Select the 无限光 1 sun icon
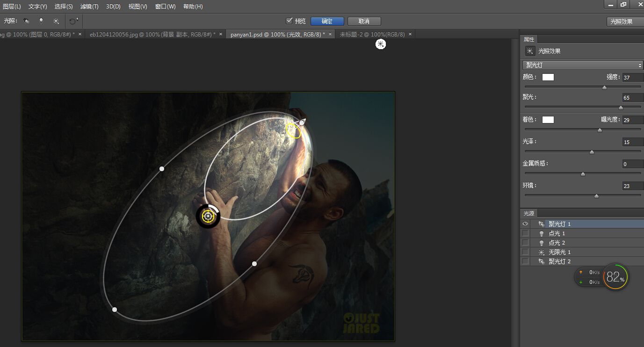Image resolution: width=644 pixels, height=347 pixels. point(542,252)
